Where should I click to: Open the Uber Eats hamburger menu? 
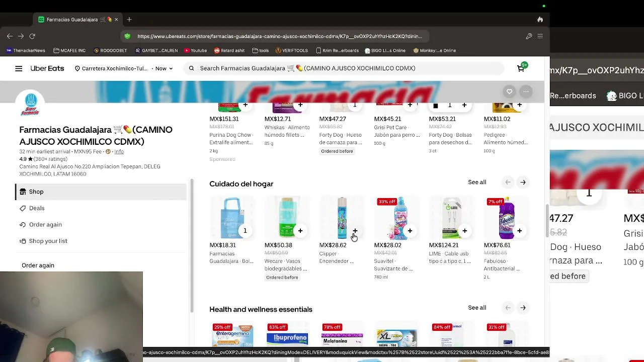(19, 68)
